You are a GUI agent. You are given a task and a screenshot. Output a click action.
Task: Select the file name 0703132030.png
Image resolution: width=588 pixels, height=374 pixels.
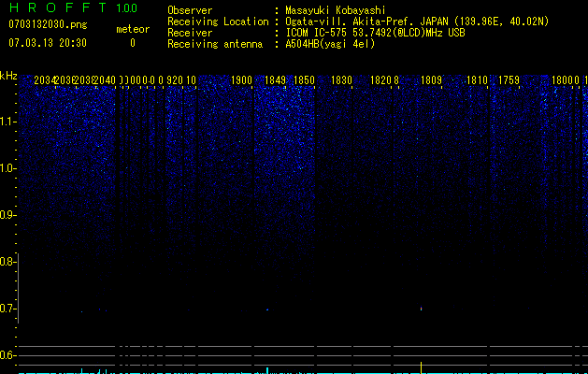(x=48, y=24)
